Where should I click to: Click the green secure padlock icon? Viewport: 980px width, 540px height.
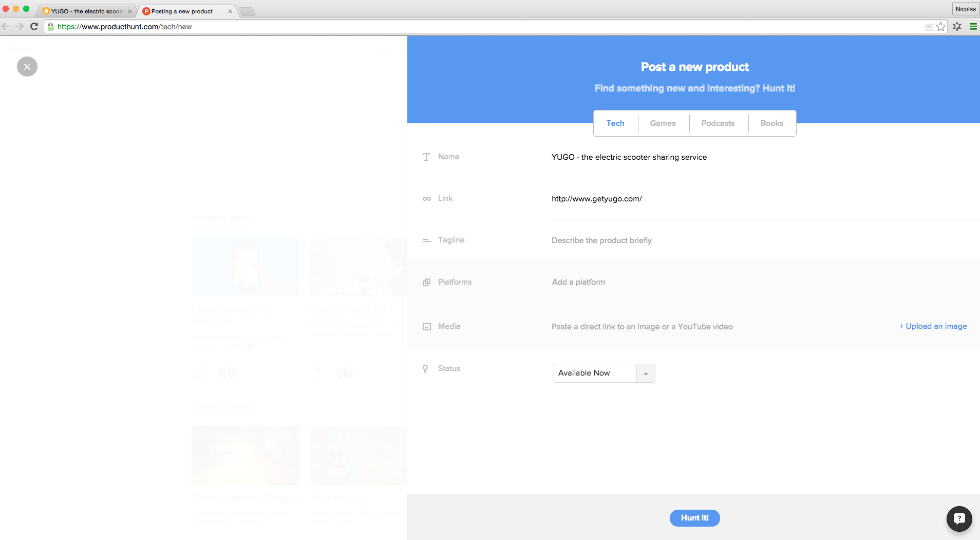coord(50,27)
